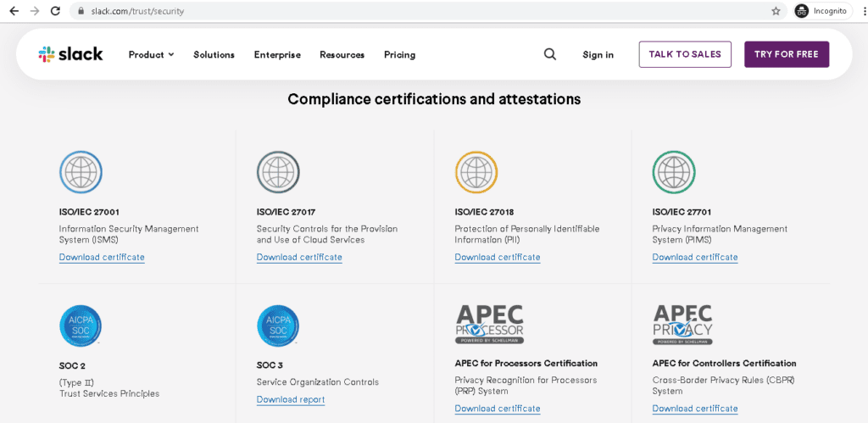868x423 pixels.
Task: Open the Enterprise nav item
Action: 277,55
